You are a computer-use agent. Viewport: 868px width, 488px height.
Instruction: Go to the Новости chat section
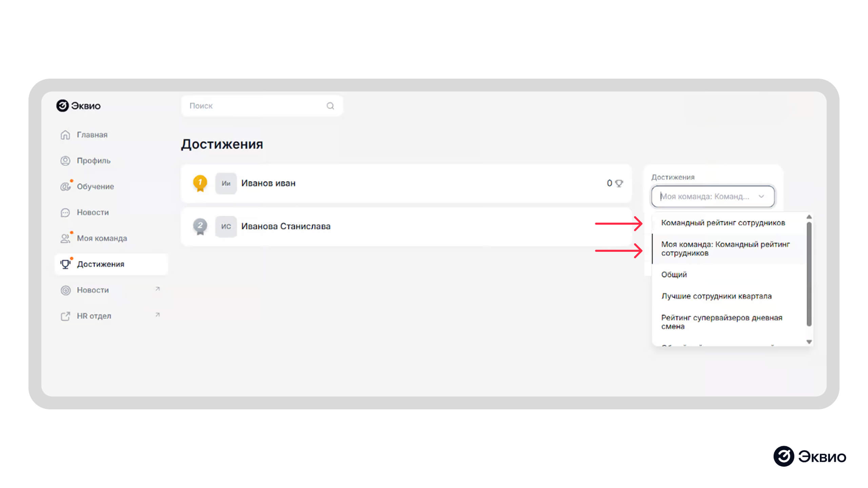pyautogui.click(x=93, y=212)
